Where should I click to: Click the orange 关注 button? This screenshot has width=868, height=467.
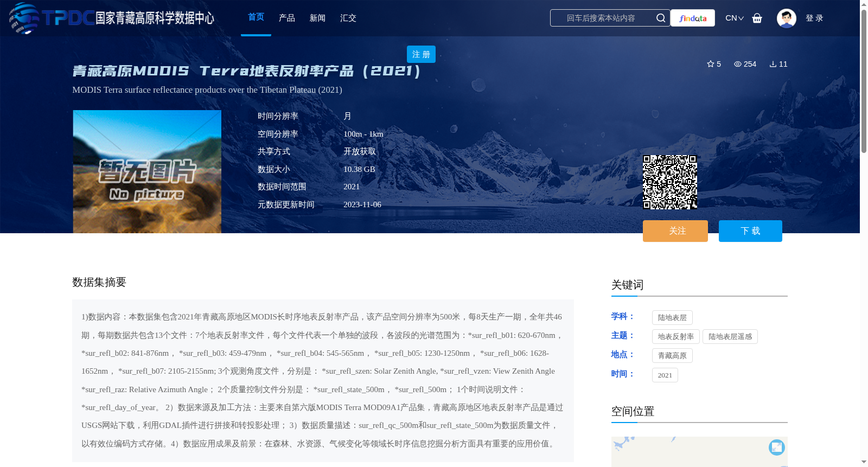675,231
